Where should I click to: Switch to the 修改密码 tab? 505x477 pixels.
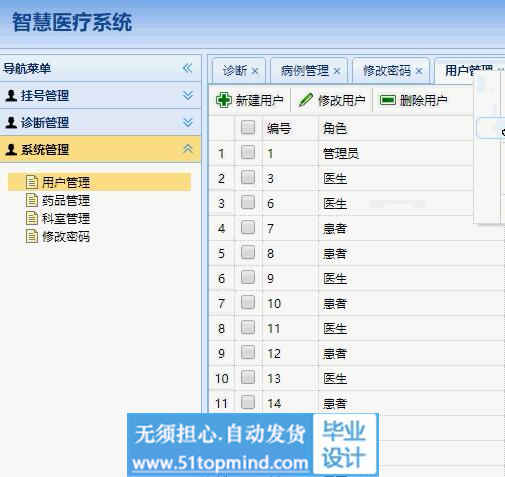coord(387,71)
